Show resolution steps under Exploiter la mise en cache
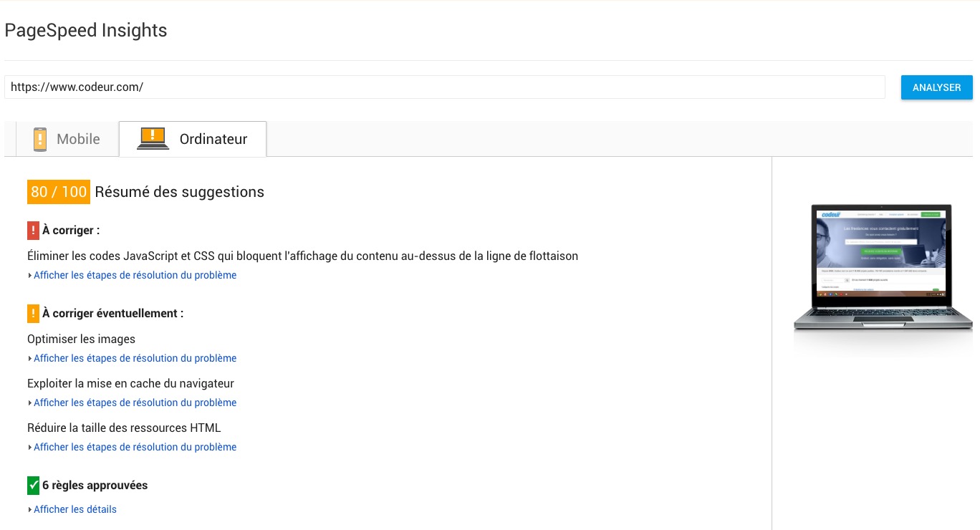The image size is (980, 530). (135, 403)
